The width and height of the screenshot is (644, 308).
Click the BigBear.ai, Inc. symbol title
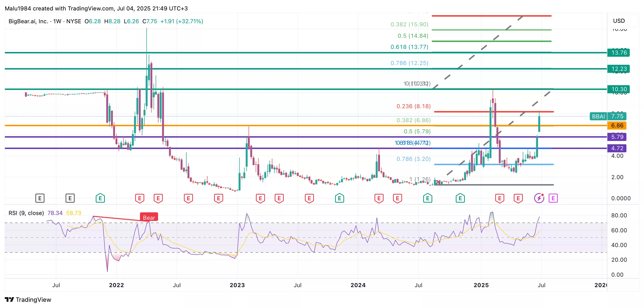28,21
